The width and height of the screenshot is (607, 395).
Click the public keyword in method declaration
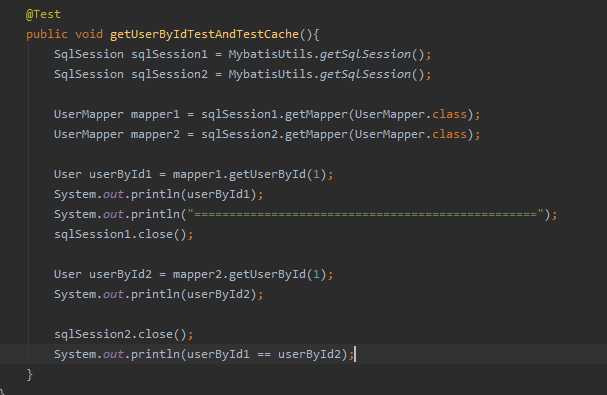click(46, 35)
